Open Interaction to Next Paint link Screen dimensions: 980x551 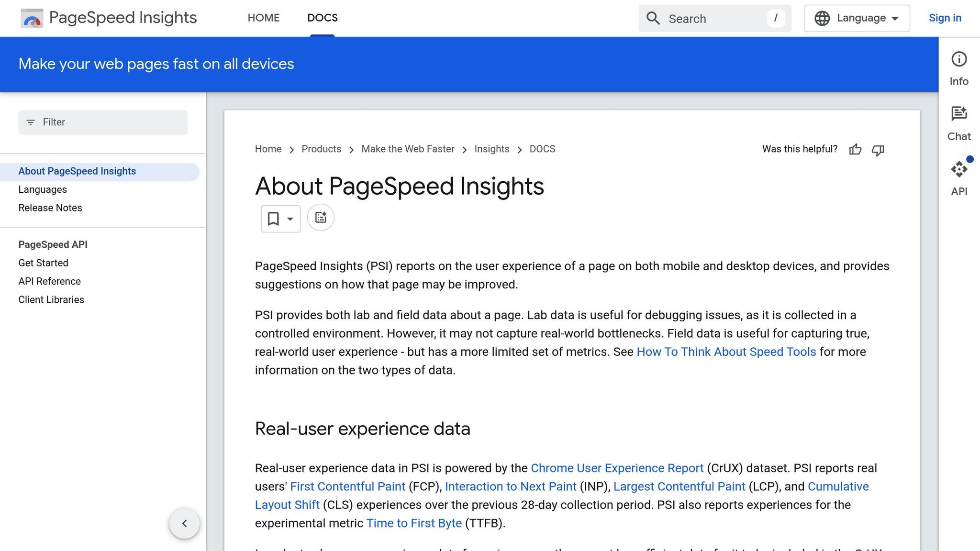511,486
